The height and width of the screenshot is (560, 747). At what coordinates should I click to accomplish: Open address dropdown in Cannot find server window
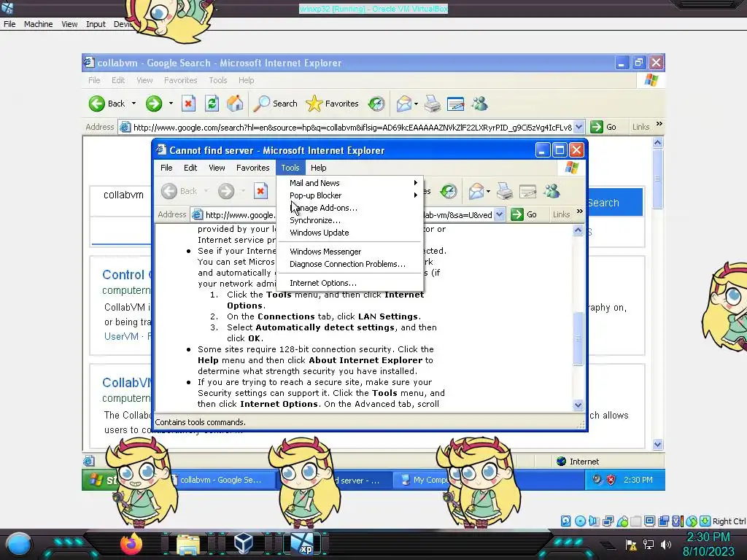tap(499, 215)
